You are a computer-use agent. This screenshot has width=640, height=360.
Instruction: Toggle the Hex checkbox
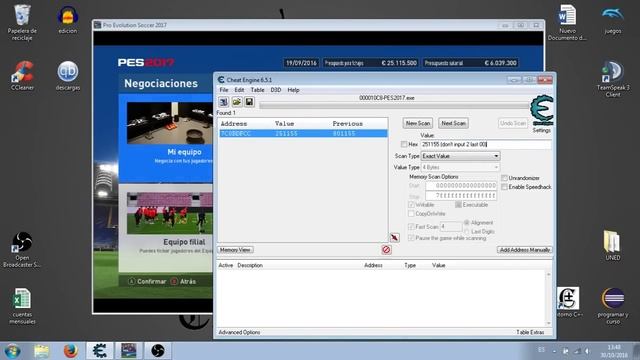404,144
